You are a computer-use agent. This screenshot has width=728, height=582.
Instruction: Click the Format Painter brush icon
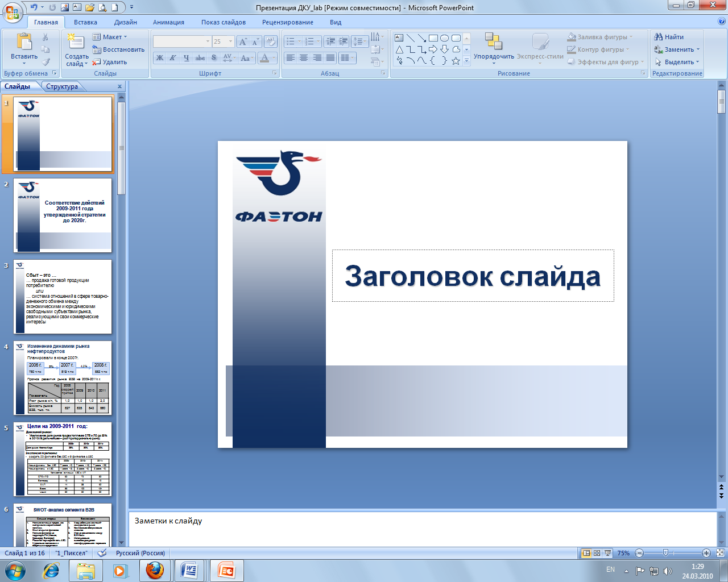coord(45,62)
